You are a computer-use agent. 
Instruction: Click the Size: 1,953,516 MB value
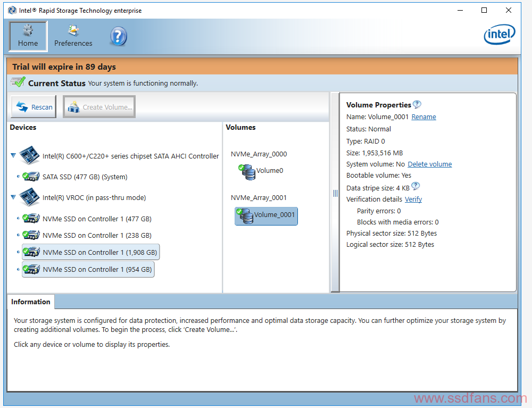[375, 153]
